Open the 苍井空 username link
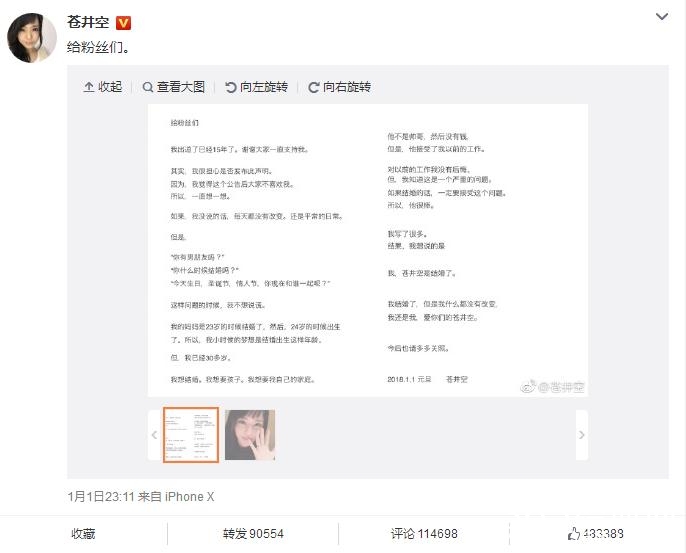The width and height of the screenshot is (686, 553). point(88,22)
